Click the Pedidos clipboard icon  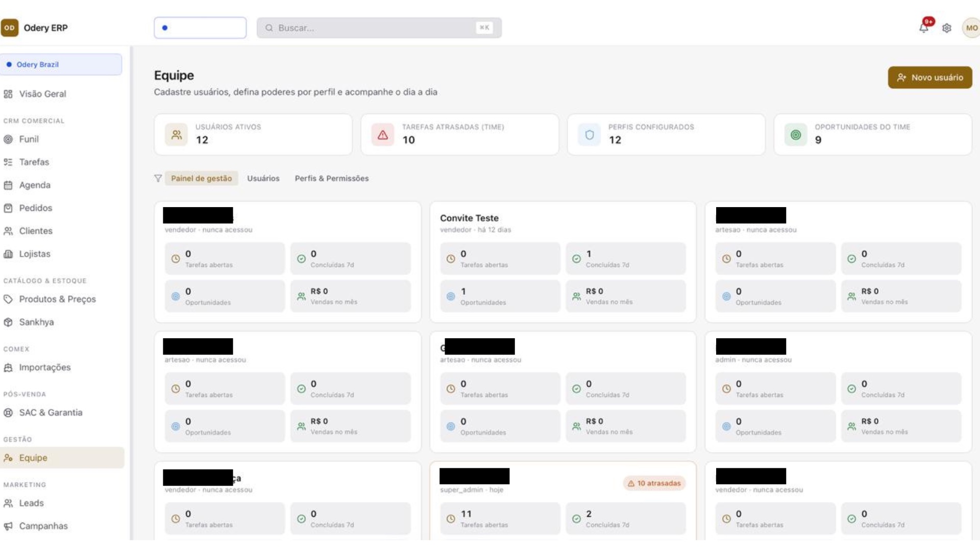coord(8,208)
